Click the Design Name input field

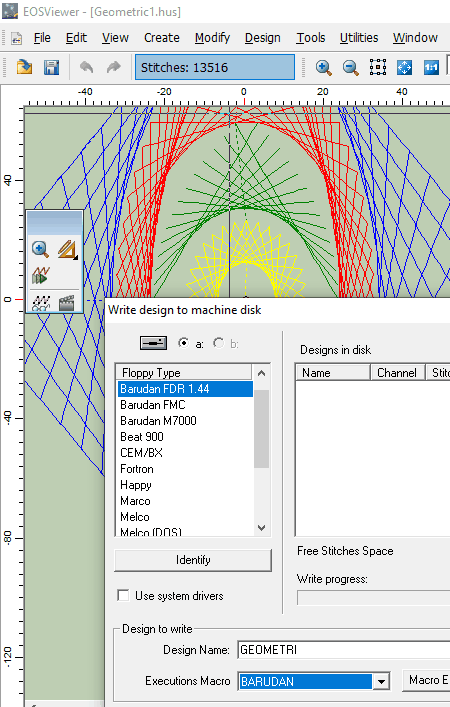point(344,650)
